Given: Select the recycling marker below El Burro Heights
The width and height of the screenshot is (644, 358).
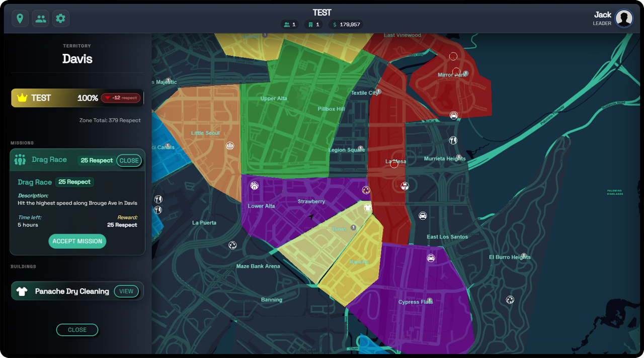Looking at the screenshot, I should click(x=510, y=300).
